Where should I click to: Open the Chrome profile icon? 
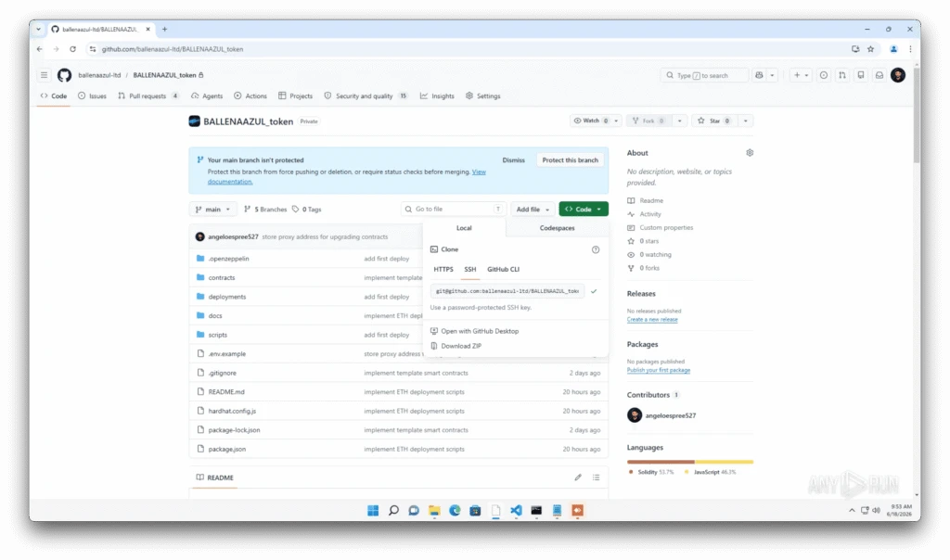[893, 49]
